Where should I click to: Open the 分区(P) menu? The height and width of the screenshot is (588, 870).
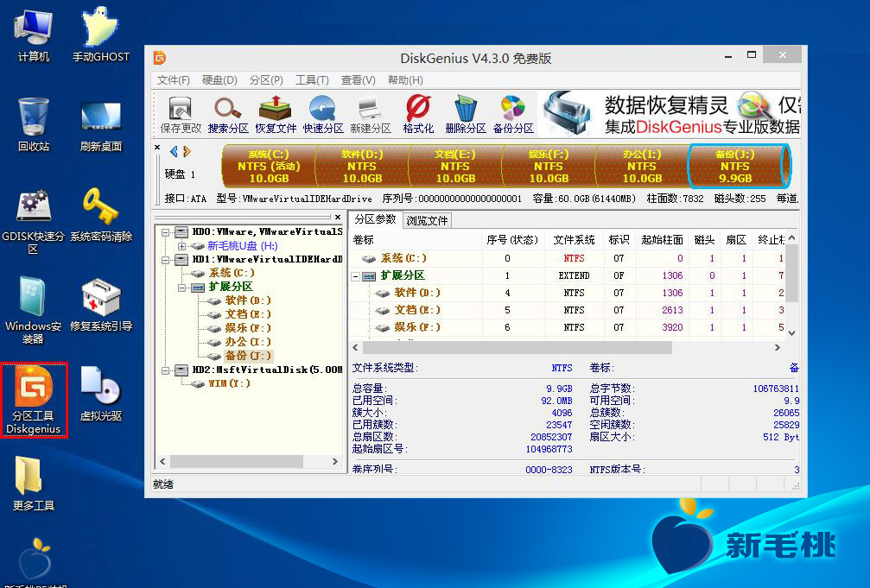coord(266,80)
